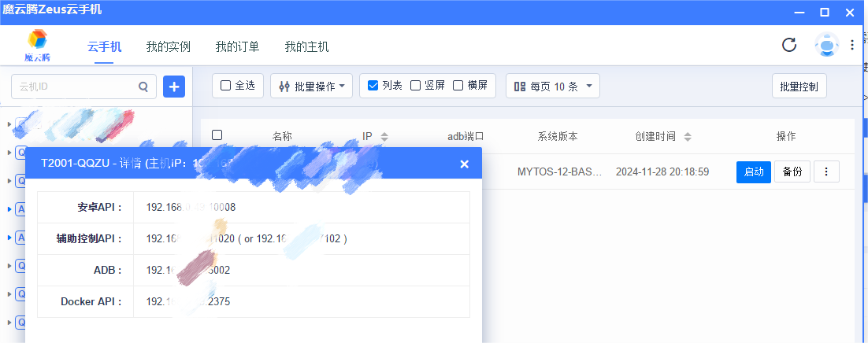Switch to 我的实例 tab

[168, 46]
